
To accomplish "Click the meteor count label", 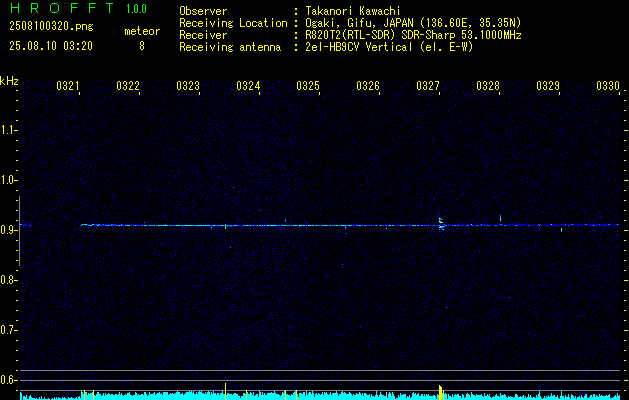I will tap(142, 31).
